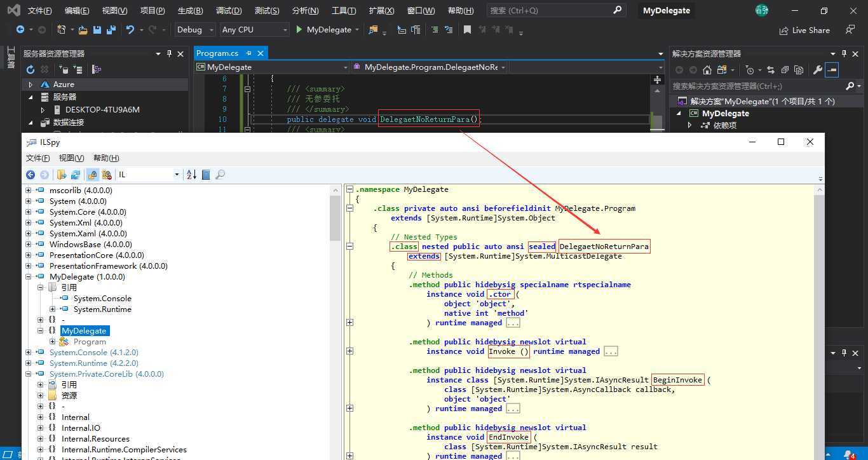The height and width of the screenshot is (460, 868).
Task: Click the ILSpy assembly tree vertical scrollbar
Action: (336, 218)
